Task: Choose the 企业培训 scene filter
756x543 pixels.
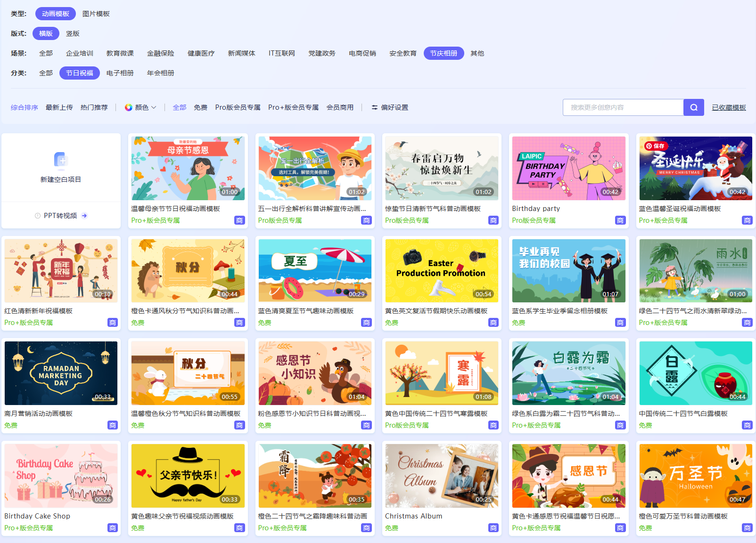Action: click(x=79, y=53)
